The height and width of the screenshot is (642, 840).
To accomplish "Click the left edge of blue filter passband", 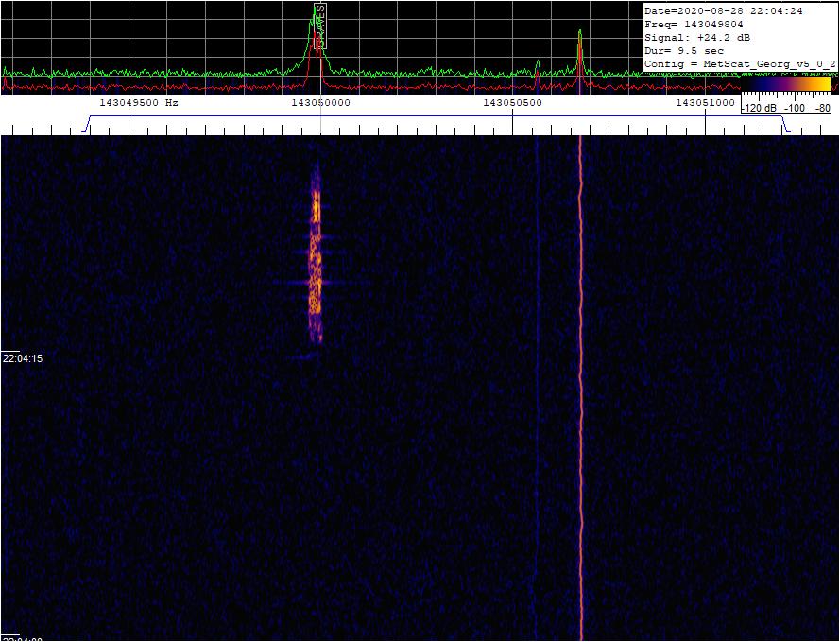I will [x=87, y=124].
